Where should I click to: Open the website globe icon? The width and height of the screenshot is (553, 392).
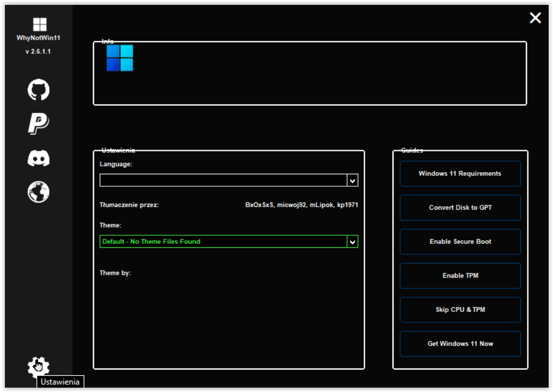[x=39, y=192]
